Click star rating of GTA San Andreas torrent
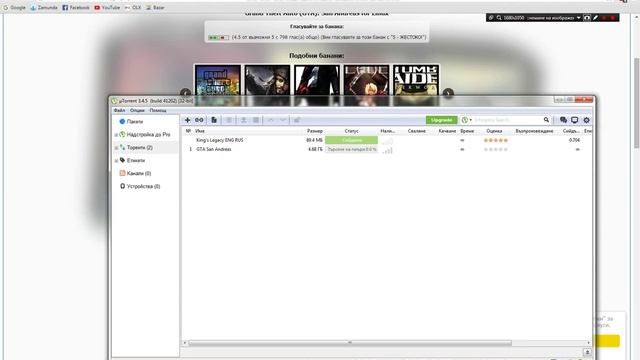Viewport: 640px width, 360px height. coord(496,149)
